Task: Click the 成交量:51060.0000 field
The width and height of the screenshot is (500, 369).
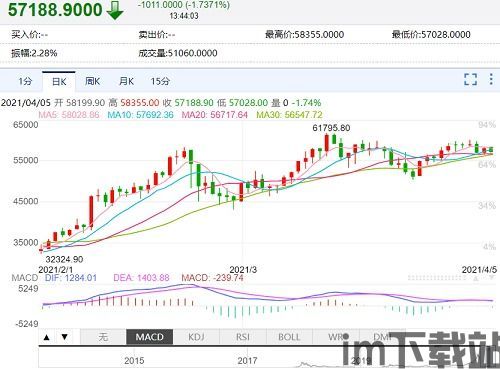Action: point(178,53)
